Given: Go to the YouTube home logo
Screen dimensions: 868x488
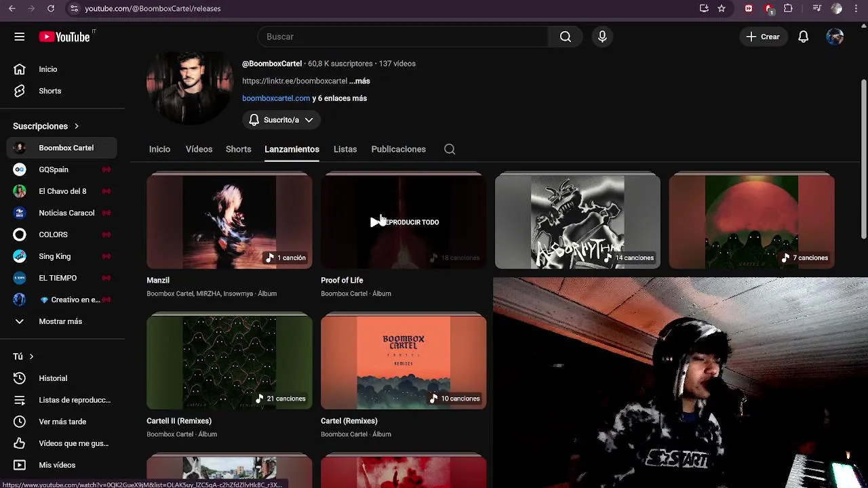Looking at the screenshot, I should [x=64, y=37].
